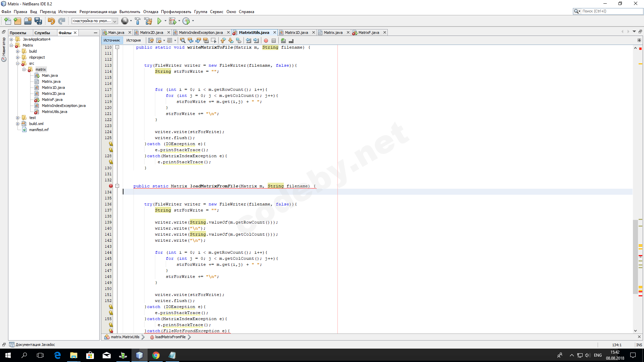Image resolution: width=644 pixels, height=362 pixels.
Task: Switch to История history view
Action: pyautogui.click(x=133, y=41)
